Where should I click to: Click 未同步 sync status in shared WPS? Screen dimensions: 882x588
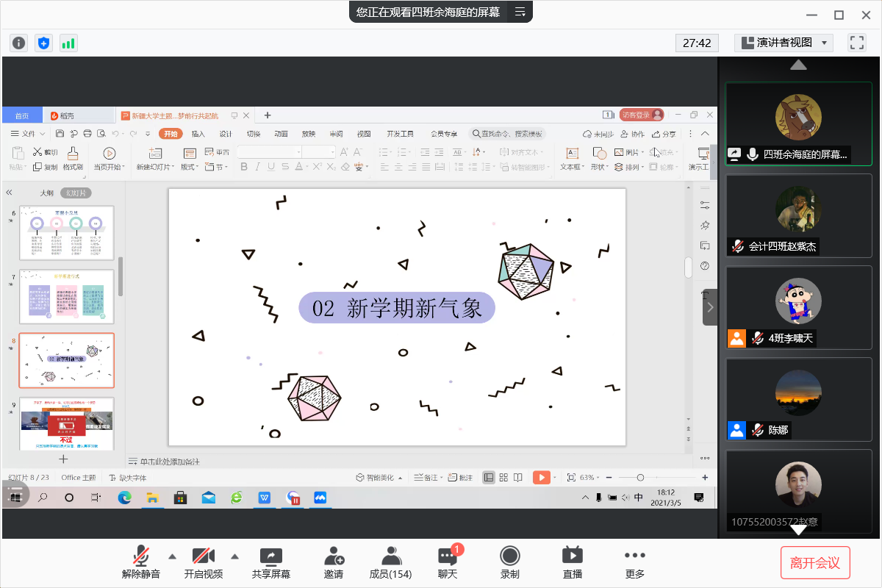tap(598, 134)
